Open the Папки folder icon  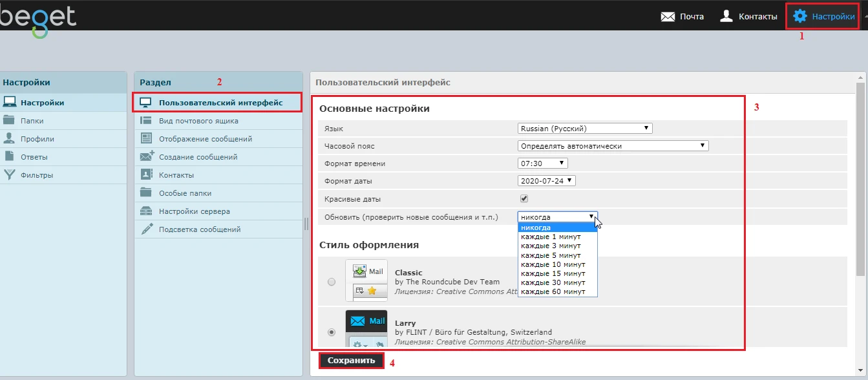point(9,121)
